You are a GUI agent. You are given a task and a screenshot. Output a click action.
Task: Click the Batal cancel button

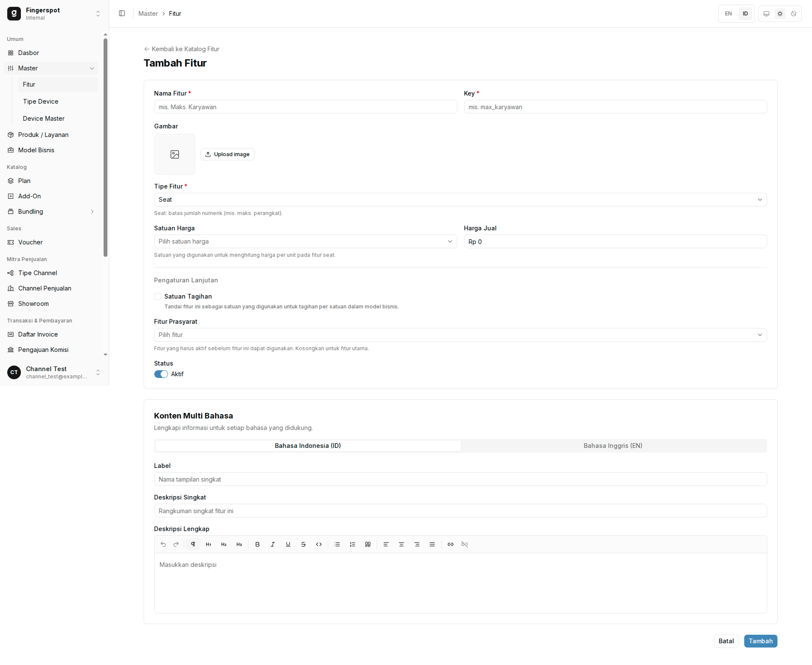[726, 641]
